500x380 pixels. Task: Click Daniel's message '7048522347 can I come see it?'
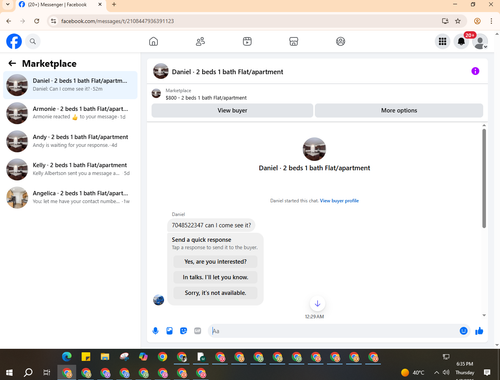coord(211,225)
